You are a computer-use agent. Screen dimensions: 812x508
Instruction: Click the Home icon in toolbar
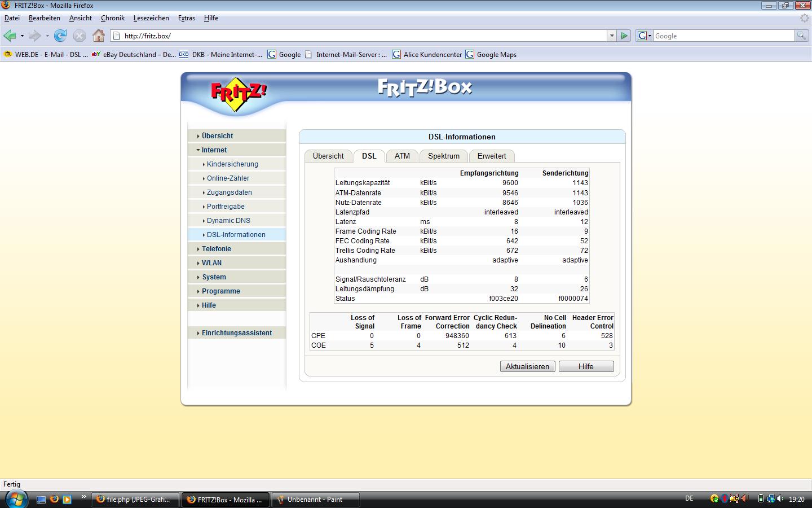tap(99, 36)
